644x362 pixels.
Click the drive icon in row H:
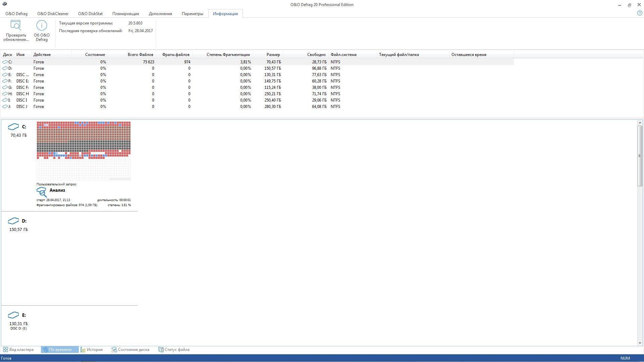point(5,94)
